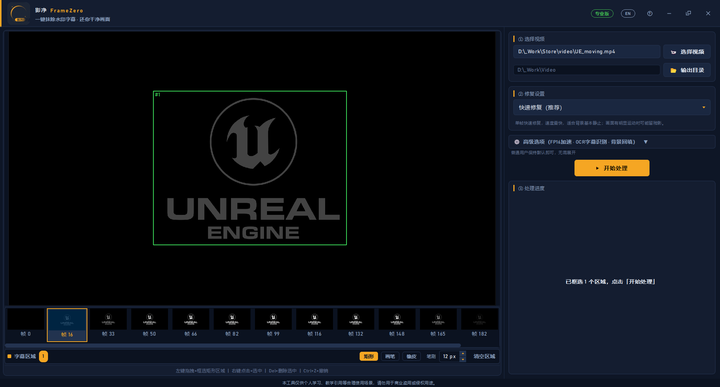Click the D:\_Work\Video output path field
The width and height of the screenshot is (720, 387).
[x=586, y=70]
